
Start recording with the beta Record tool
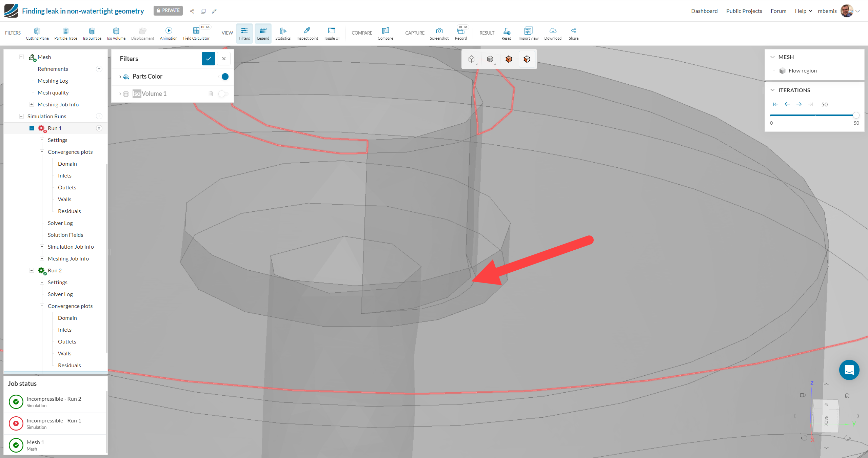coord(461,33)
